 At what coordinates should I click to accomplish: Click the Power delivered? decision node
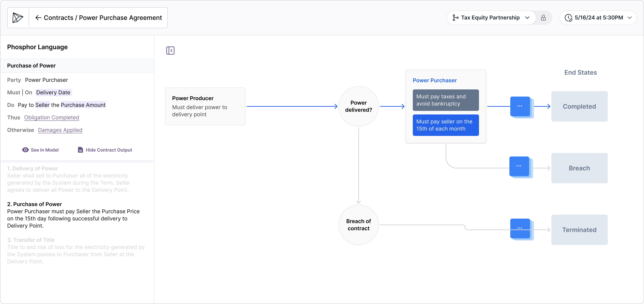coord(359,106)
